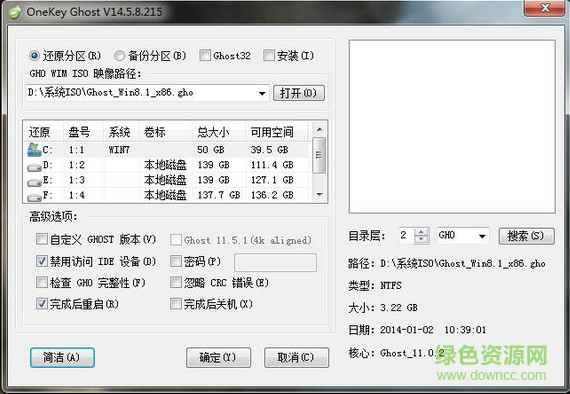Enable 完成后关机 (X) checkbox

point(176,303)
